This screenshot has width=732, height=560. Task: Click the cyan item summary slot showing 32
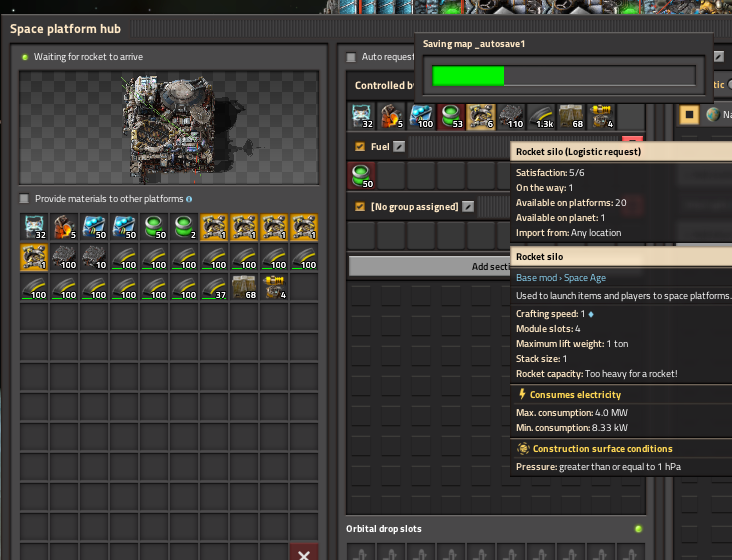click(x=361, y=117)
